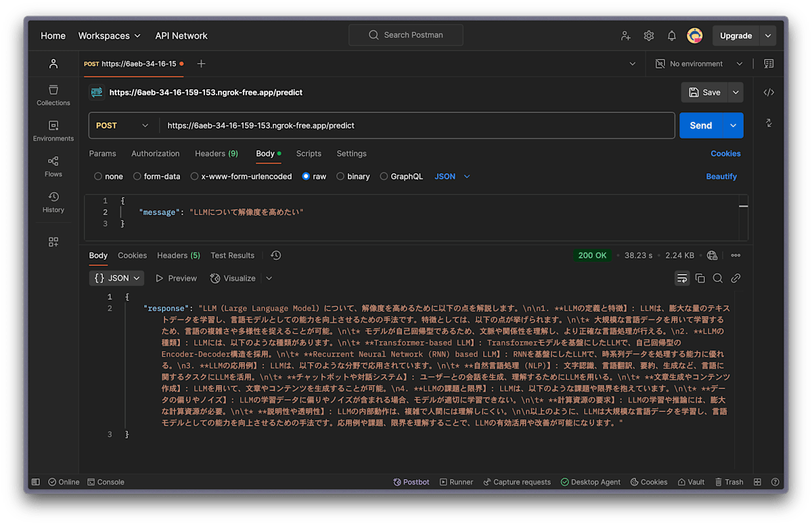This screenshot has height=525, width=812.
Task: Click the workspace add-panels grid icon
Action: tap(53, 242)
